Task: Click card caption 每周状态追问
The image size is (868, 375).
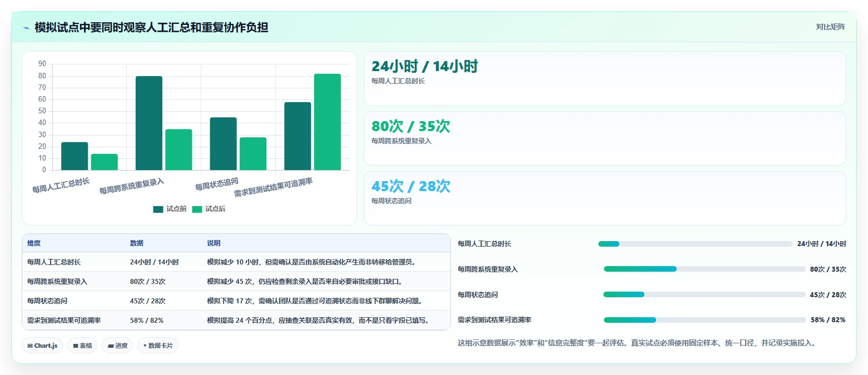Action: tap(391, 201)
